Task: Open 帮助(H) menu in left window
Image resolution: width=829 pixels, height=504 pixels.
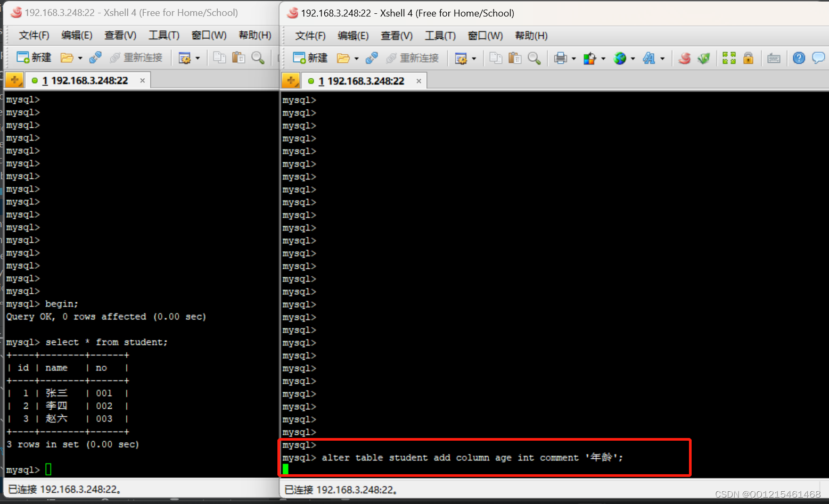Action: coord(255,35)
